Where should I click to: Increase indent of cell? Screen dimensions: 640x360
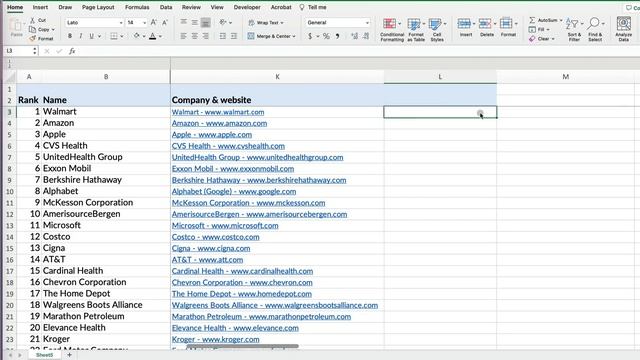(234, 36)
